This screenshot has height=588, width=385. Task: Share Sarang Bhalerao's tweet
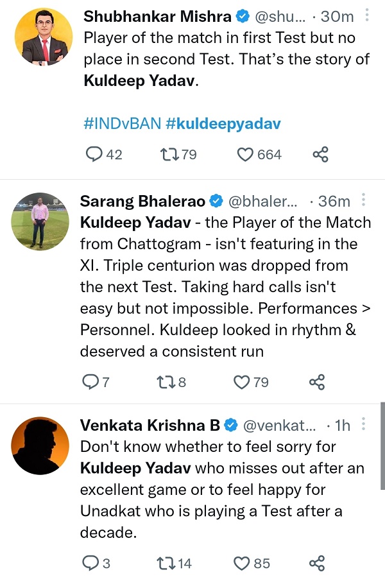(317, 383)
